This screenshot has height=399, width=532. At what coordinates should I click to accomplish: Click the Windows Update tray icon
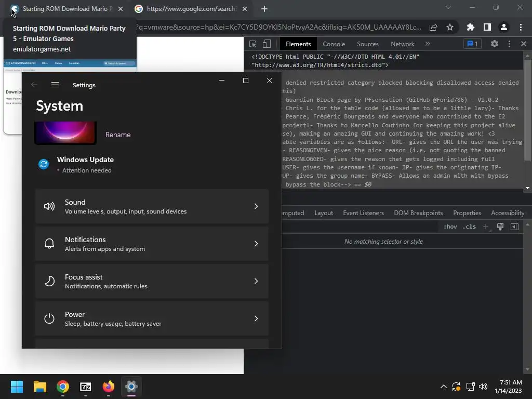[456, 387]
